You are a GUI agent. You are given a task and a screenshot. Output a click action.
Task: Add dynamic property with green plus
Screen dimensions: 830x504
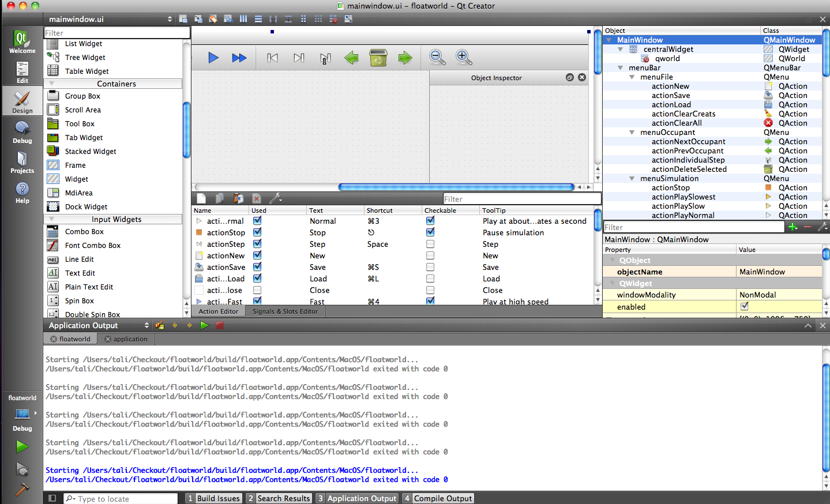coord(793,227)
